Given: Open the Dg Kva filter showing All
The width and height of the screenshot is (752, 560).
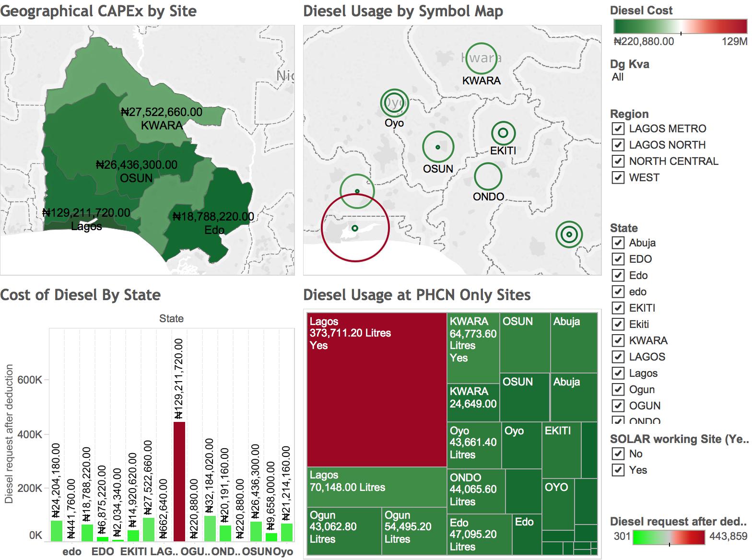Looking at the screenshot, I should [618, 77].
